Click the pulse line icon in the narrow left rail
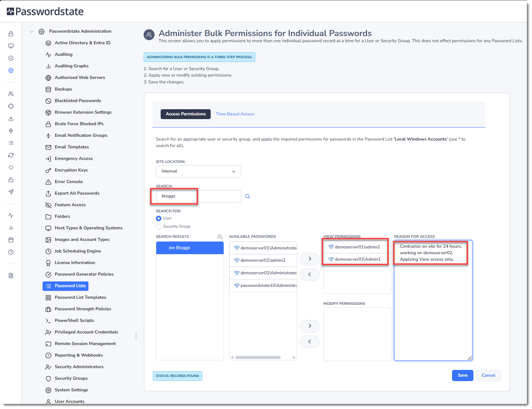Image resolution: width=532 pixels, height=409 pixels. pos(11,215)
